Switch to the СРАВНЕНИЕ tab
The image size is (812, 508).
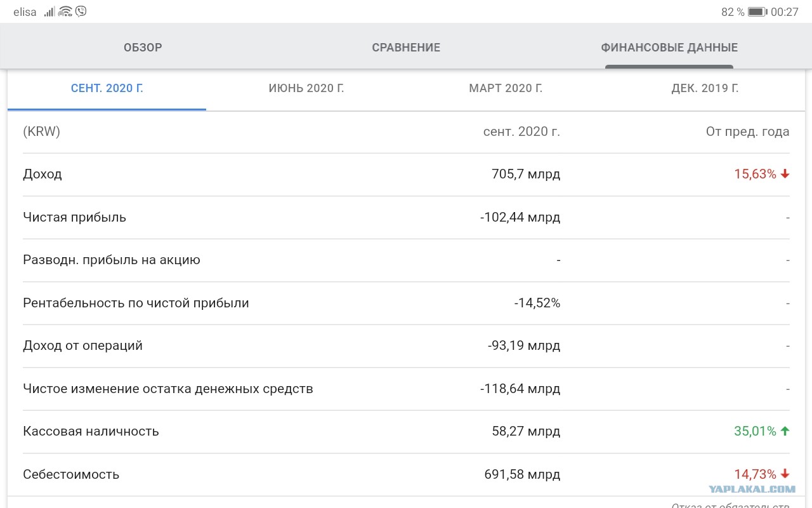pos(406,48)
